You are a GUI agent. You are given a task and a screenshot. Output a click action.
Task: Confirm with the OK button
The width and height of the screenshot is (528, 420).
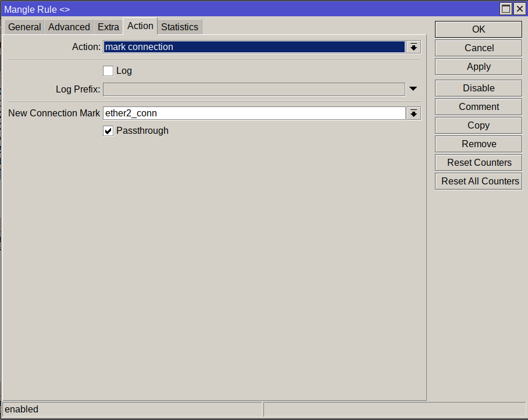[479, 29]
